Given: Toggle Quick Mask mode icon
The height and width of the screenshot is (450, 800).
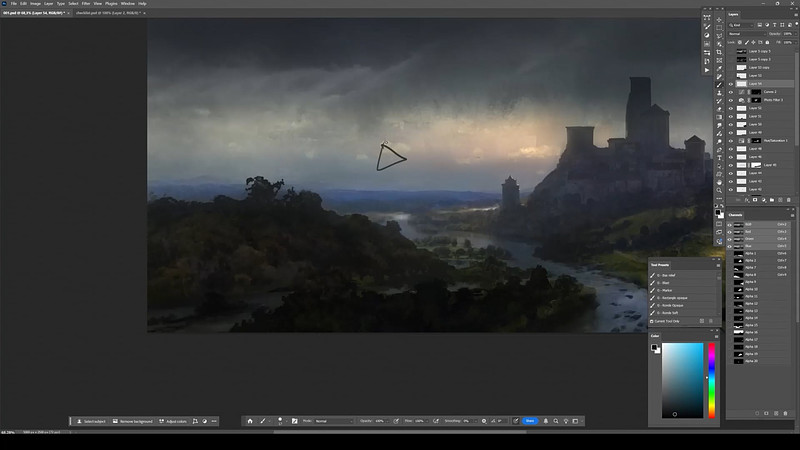Looking at the screenshot, I should tap(719, 224).
